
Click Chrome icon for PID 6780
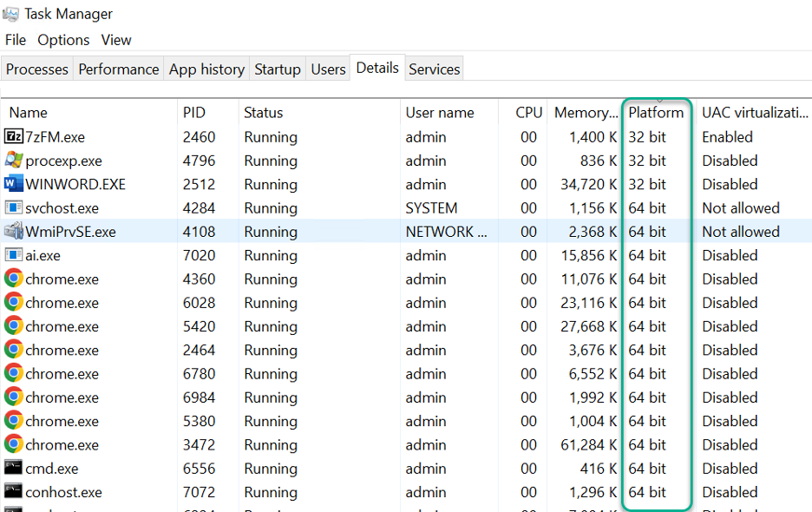(x=14, y=374)
